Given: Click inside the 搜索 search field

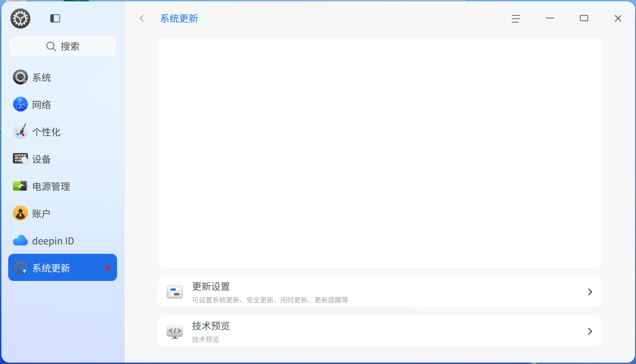Looking at the screenshot, I should coord(62,46).
